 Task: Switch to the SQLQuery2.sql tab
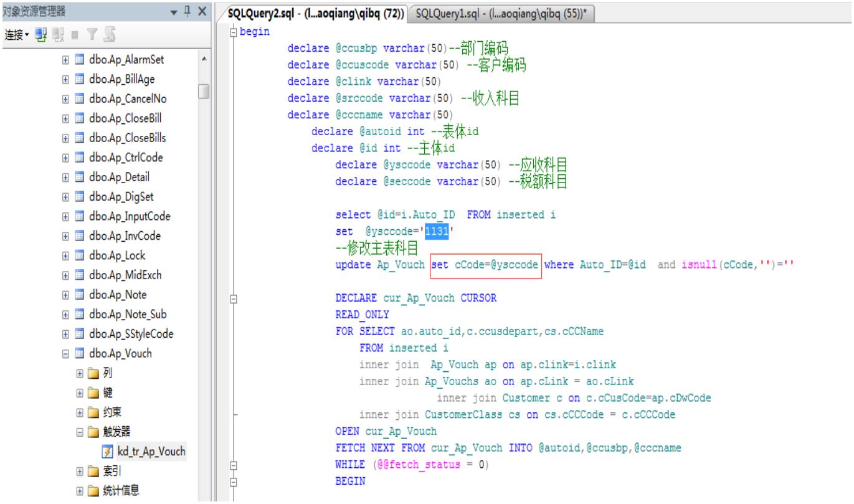click(315, 12)
